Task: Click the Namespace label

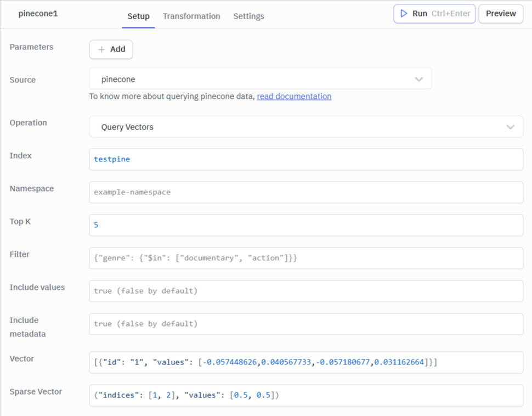Action: click(32, 188)
